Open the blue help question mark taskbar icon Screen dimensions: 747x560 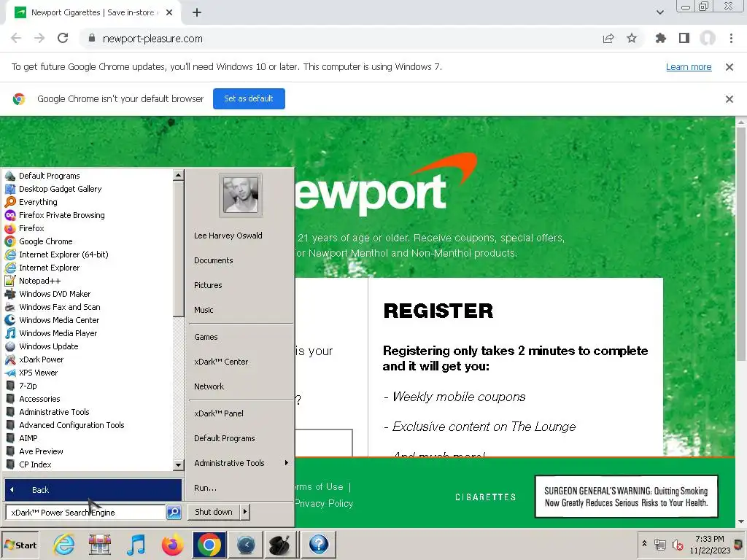point(319,545)
